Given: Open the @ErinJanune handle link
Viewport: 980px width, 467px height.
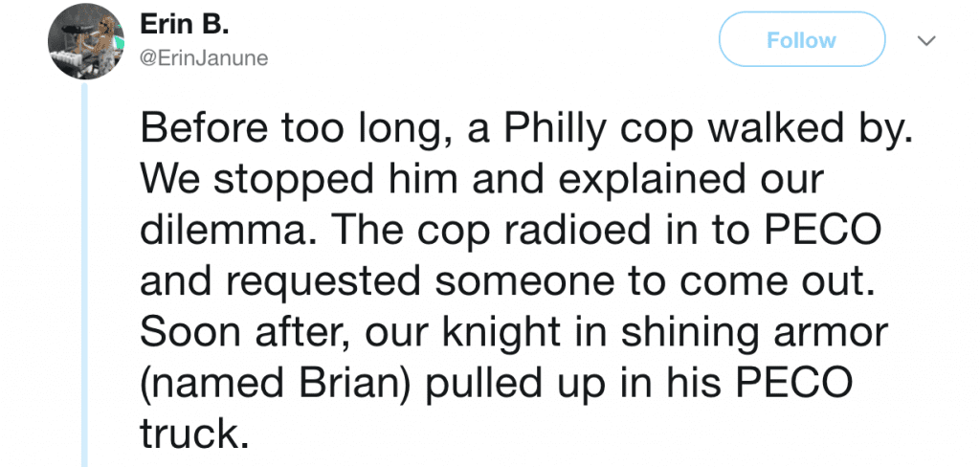Looking at the screenshot, I should (x=204, y=58).
